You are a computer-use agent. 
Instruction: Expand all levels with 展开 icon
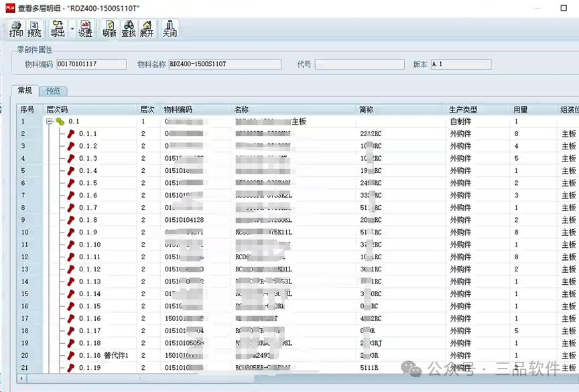[x=146, y=29]
